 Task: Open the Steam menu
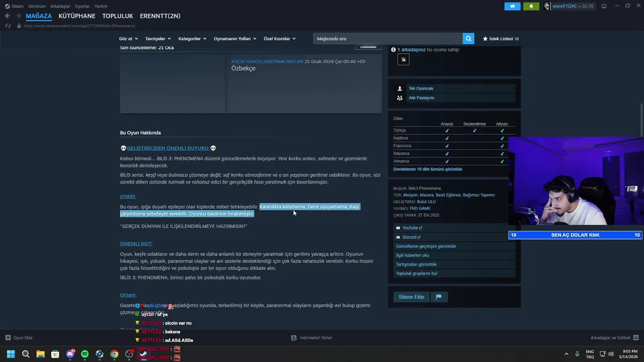[18, 7]
